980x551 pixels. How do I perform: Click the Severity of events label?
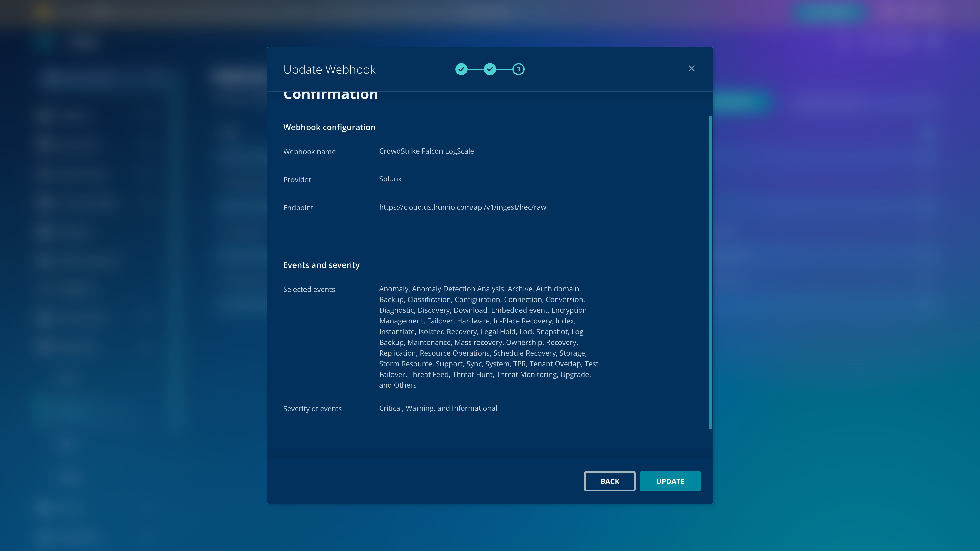312,409
